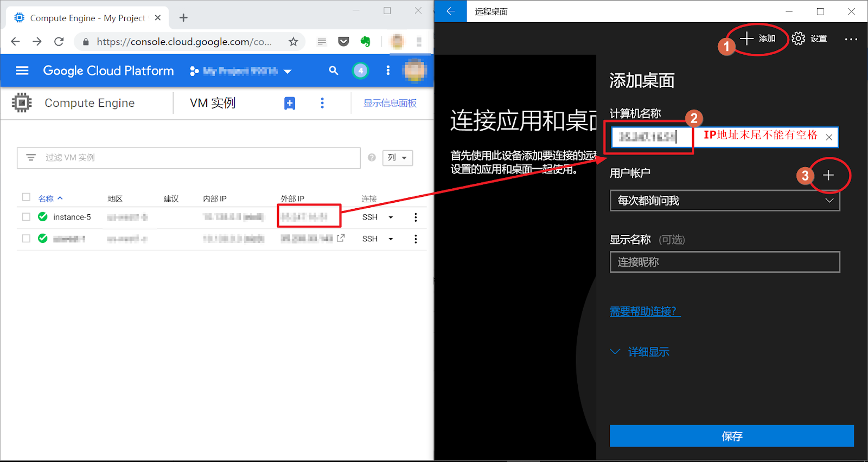Click the create VM instance plus icon
Image resolution: width=868 pixels, height=462 pixels.
pyautogui.click(x=290, y=103)
